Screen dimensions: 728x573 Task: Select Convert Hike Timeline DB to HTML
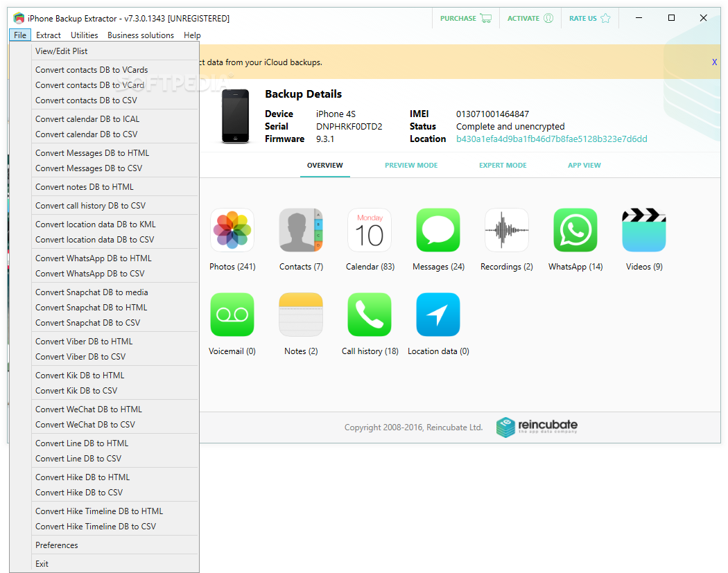coord(115,511)
